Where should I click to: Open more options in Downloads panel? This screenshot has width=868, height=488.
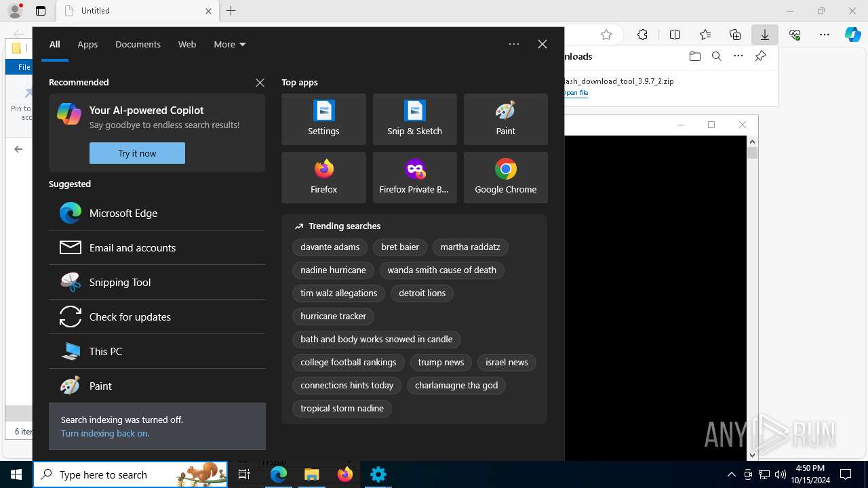738,56
